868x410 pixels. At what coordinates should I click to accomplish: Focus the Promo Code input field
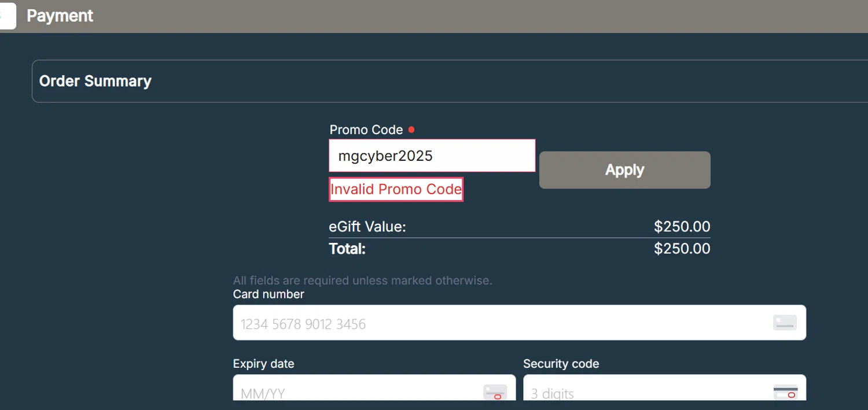pyautogui.click(x=432, y=156)
